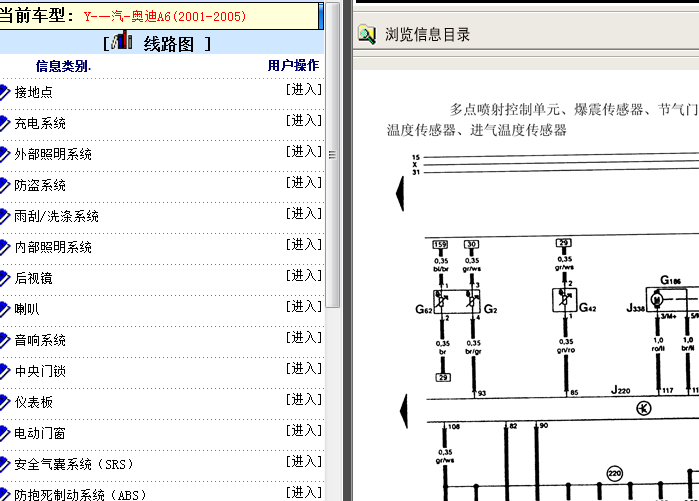Select 充电系统 category text
This screenshot has width=699, height=501.
pyautogui.click(x=40, y=123)
